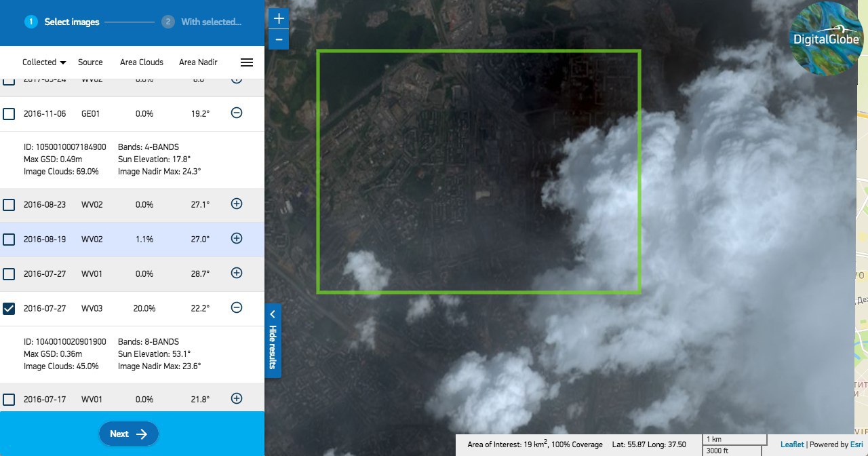The height and width of the screenshot is (456, 868).
Task: Sort by Collected date column
Action: [x=44, y=62]
